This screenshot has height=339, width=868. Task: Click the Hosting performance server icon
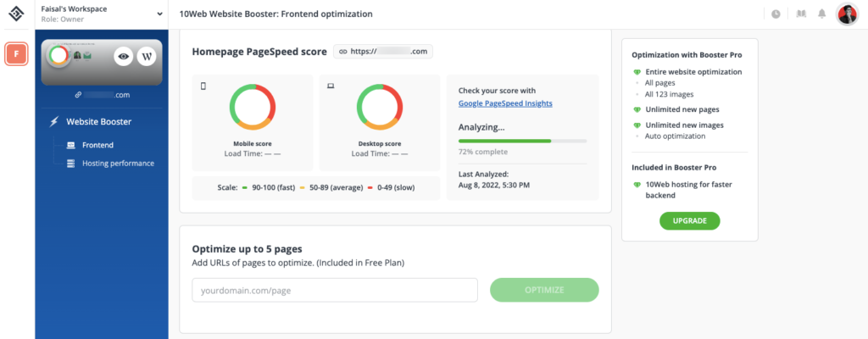[x=70, y=164]
